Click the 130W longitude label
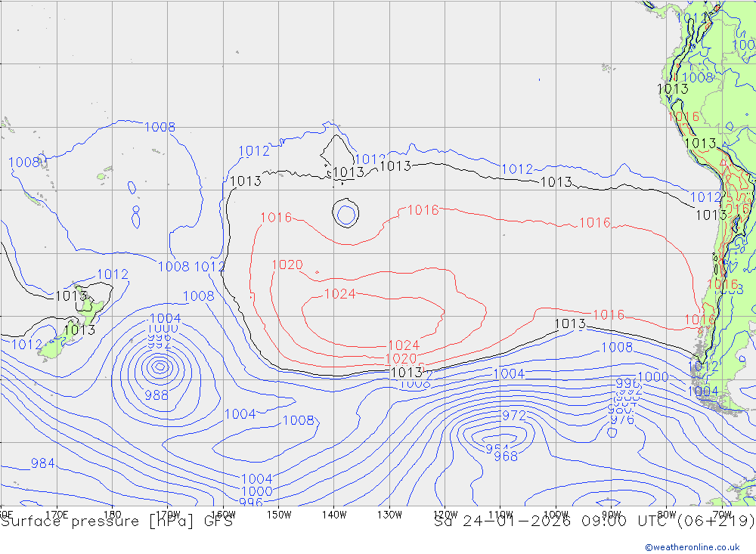 pyautogui.click(x=389, y=514)
